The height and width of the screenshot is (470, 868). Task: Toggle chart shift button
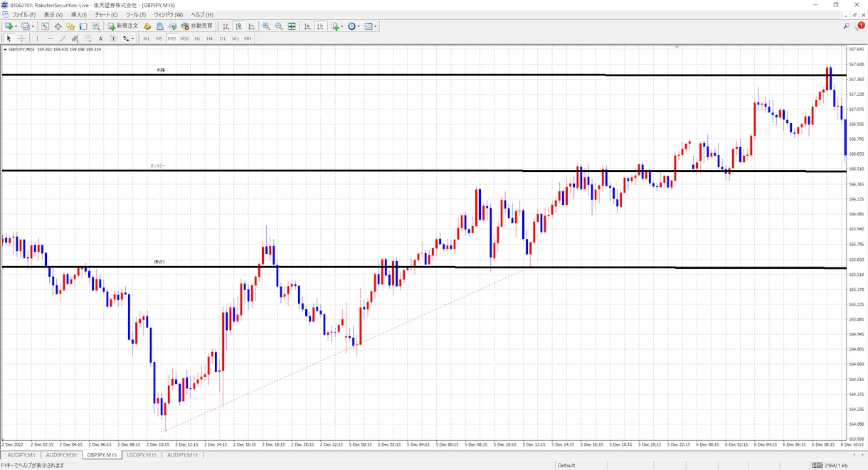tap(320, 26)
